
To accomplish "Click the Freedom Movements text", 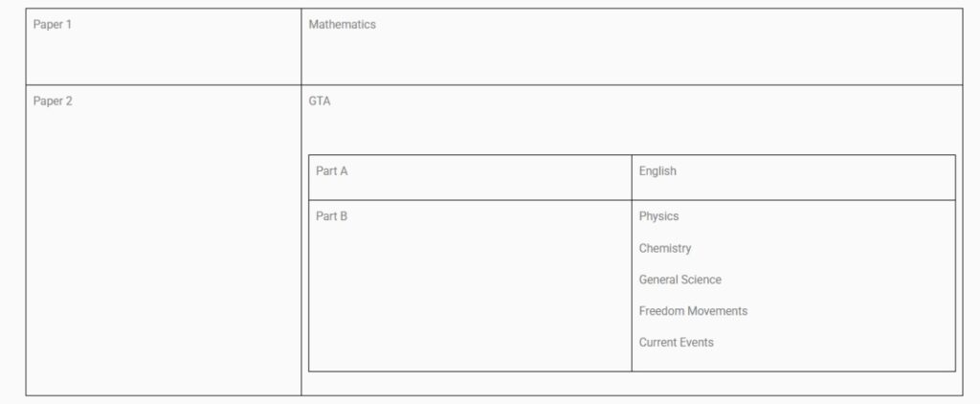I will point(693,311).
